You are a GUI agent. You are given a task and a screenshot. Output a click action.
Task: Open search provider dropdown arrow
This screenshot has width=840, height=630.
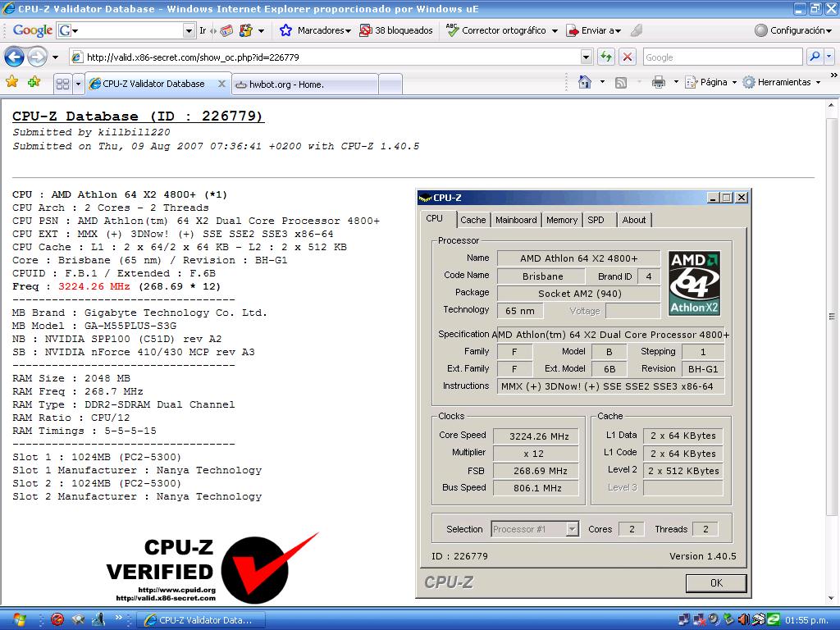829,57
